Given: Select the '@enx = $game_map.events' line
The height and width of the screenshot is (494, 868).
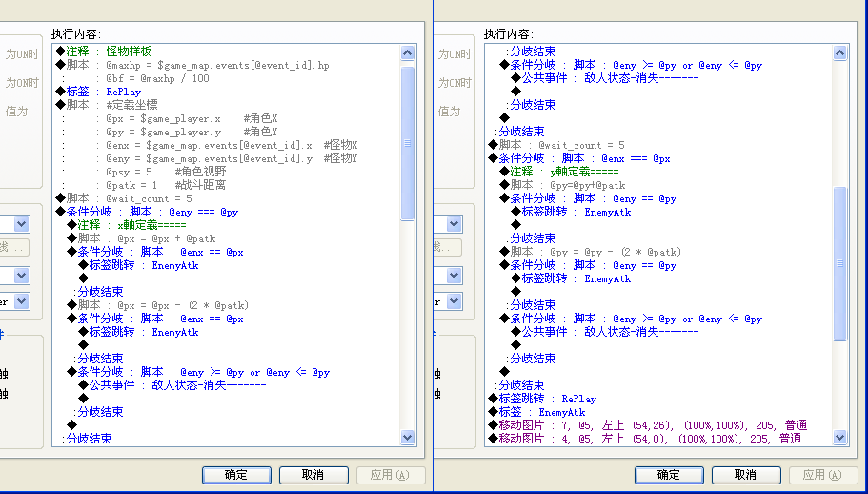Looking at the screenshot, I should (232, 145).
